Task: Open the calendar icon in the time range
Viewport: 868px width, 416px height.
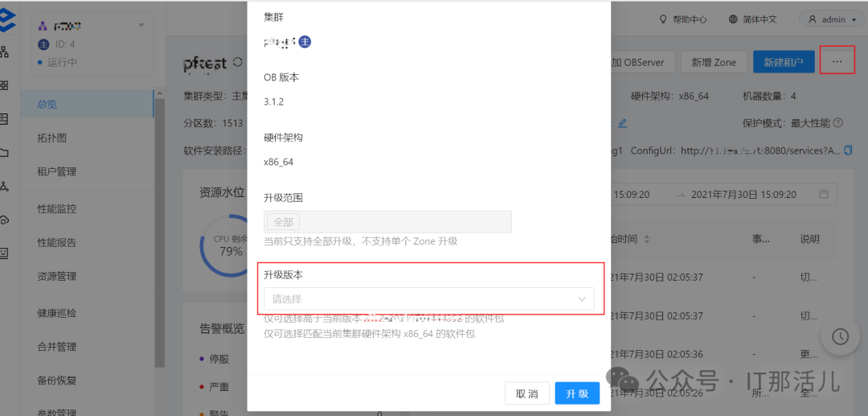Action: [x=824, y=195]
